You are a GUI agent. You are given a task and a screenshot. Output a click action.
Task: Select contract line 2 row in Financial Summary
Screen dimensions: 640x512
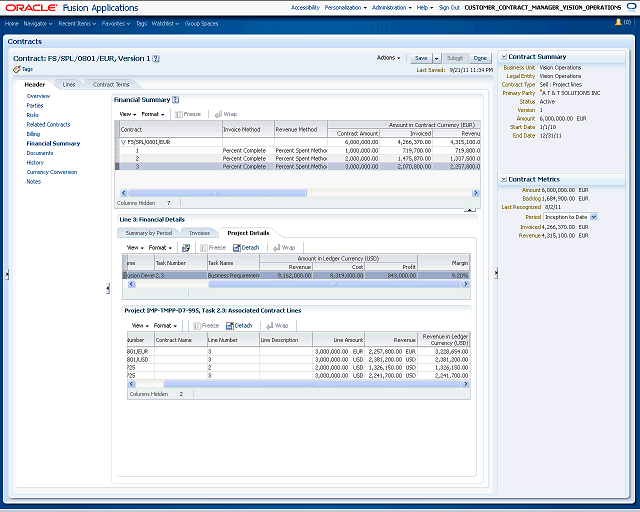(298, 159)
